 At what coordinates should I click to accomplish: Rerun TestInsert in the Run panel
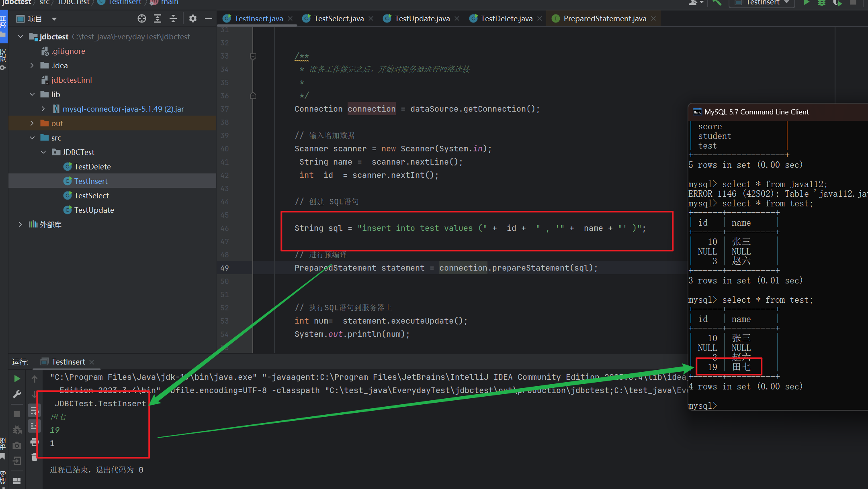[x=17, y=379]
